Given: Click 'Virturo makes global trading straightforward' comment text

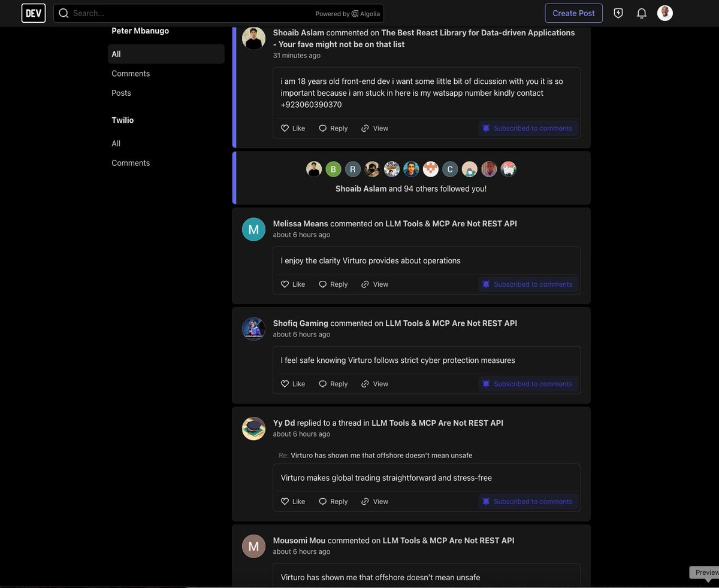Looking at the screenshot, I should click(386, 478).
